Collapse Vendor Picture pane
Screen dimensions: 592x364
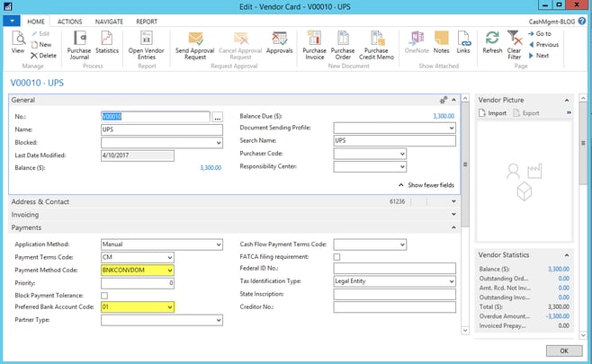[566, 101]
